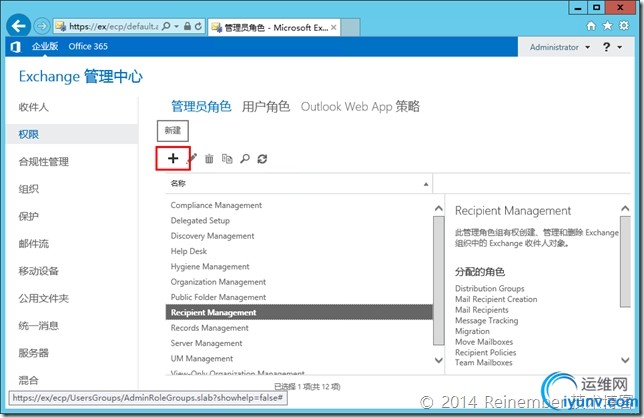
Task: Switch to 用户角色 tab
Action: click(x=266, y=107)
